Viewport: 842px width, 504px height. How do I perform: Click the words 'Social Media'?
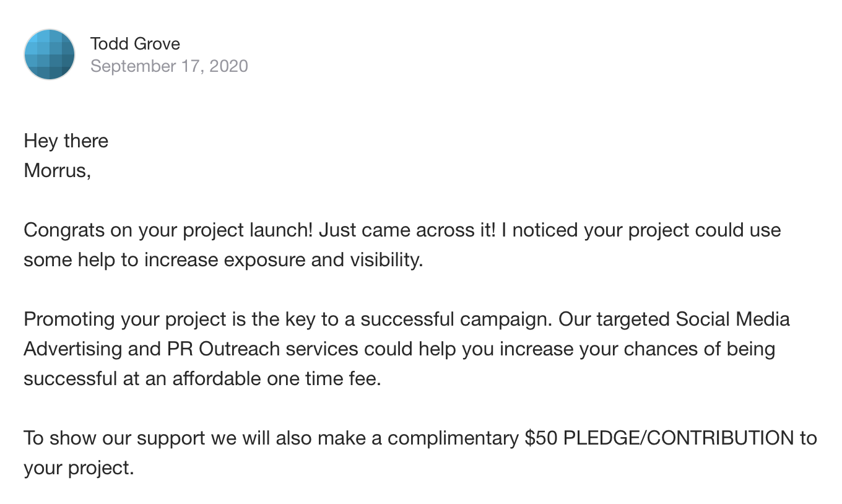pyautogui.click(x=733, y=319)
